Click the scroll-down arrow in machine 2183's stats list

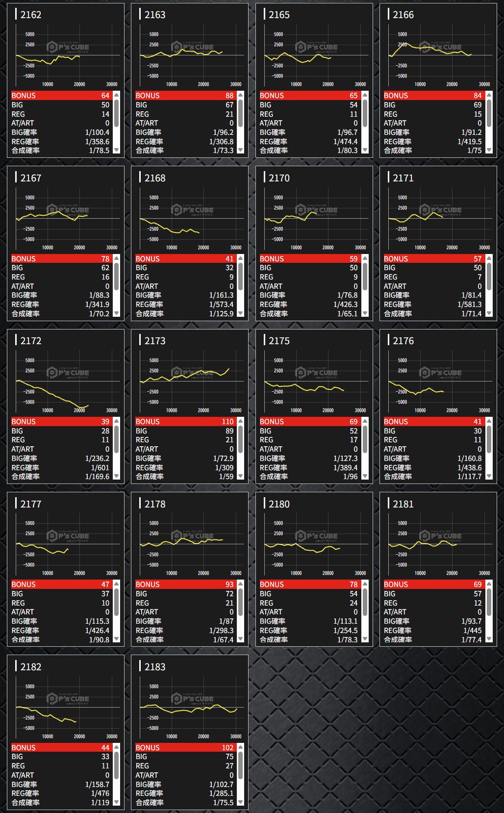pyautogui.click(x=240, y=802)
